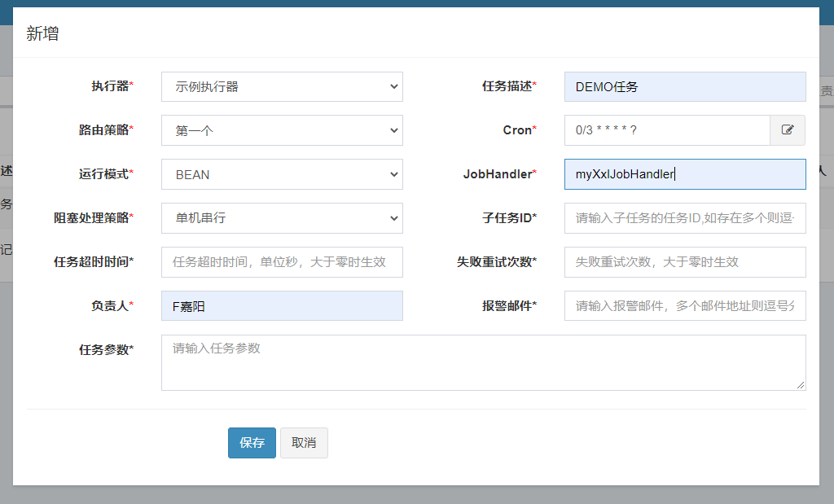Expand the 路由策略 dropdown
This screenshot has height=504, width=834.
282,130
